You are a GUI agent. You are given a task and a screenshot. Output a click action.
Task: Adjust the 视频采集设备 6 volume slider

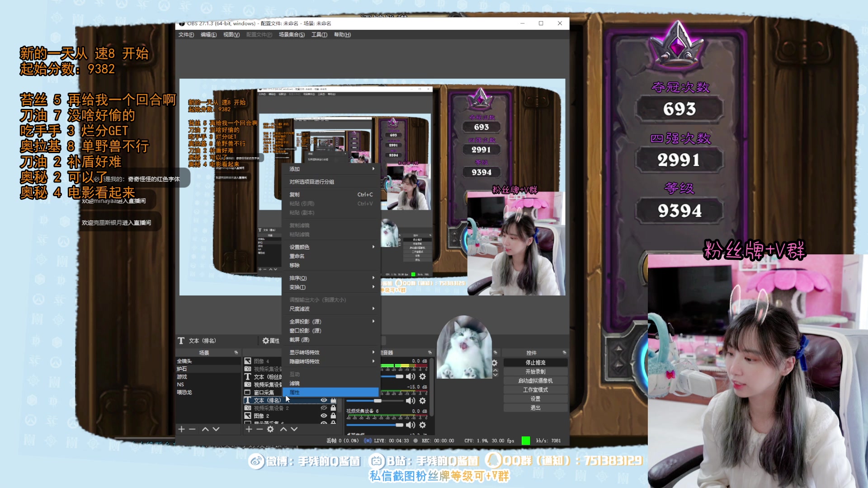375,425
